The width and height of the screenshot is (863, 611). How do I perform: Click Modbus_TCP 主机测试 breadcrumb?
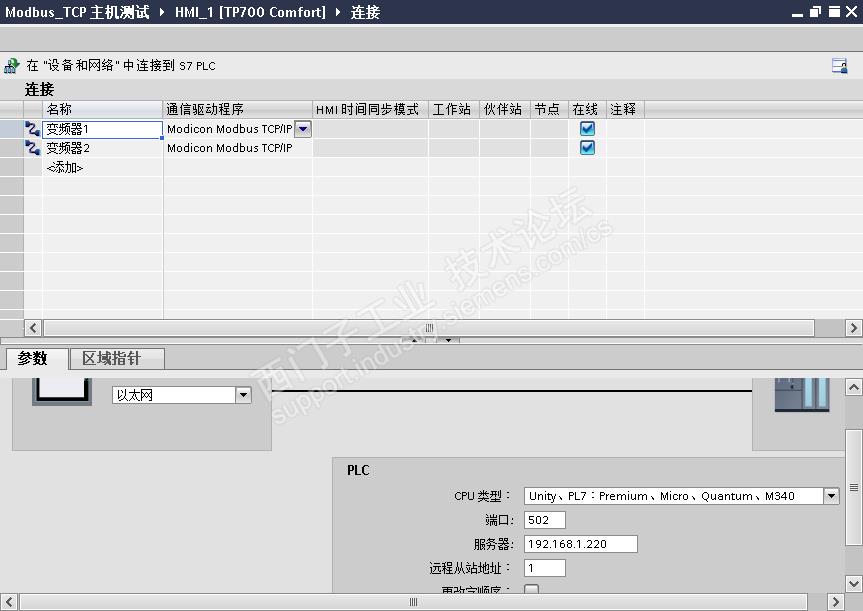click(77, 12)
